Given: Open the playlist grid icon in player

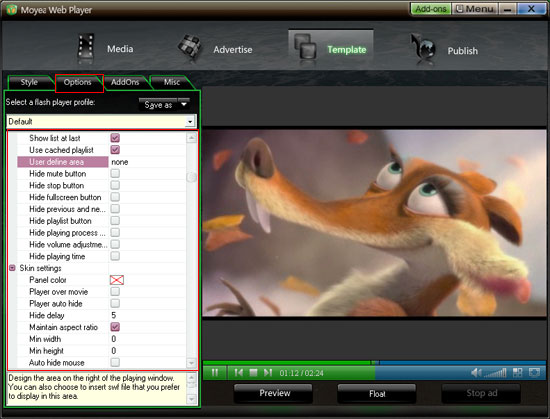Looking at the screenshot, I should tap(517, 372).
